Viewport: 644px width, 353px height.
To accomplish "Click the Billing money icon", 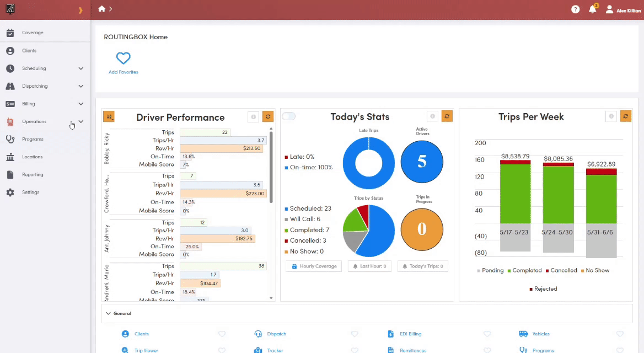I will tap(10, 104).
